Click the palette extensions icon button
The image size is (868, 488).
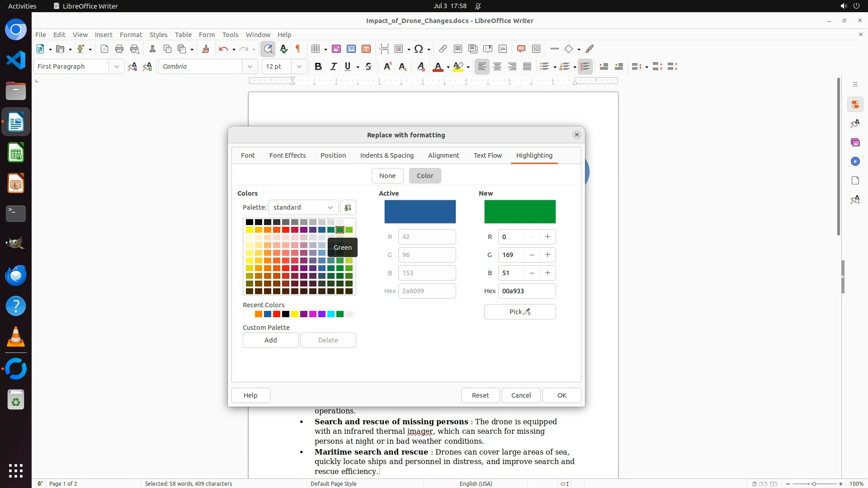(348, 207)
